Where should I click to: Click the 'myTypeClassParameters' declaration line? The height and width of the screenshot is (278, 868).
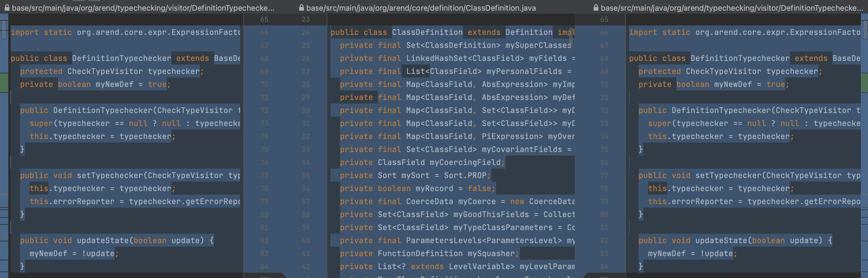pos(457,227)
